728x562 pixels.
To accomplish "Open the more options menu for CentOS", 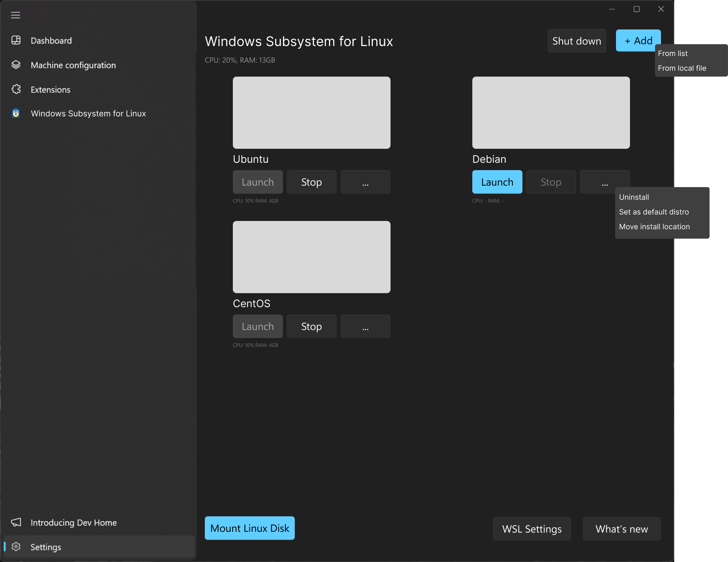I will [x=365, y=326].
